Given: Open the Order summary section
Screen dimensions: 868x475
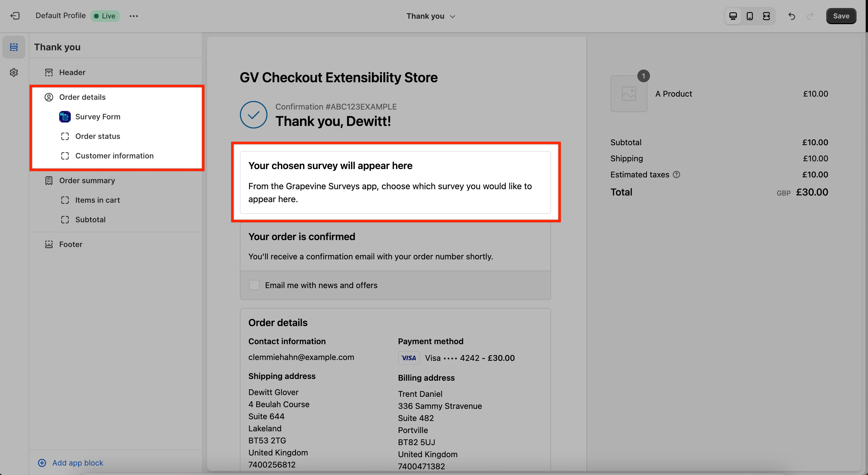Looking at the screenshot, I should click(87, 180).
